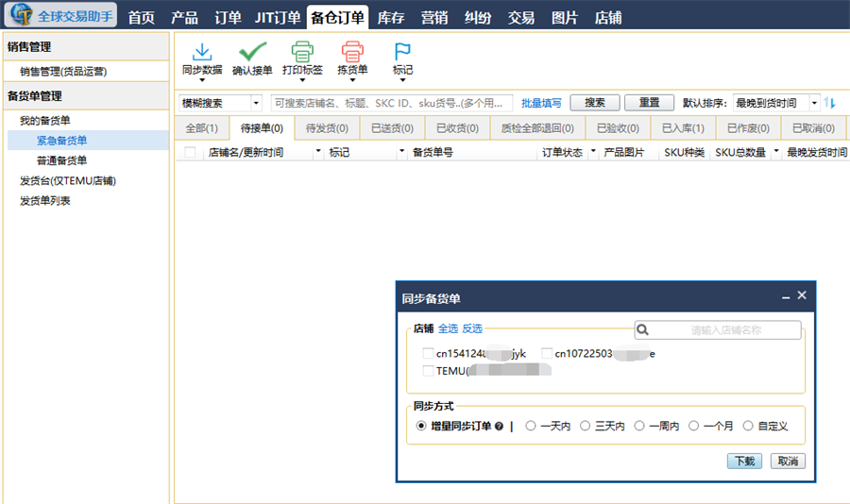850x504 pixels.
Task: Check the cn154124 jyk store checkbox
Action: pyautogui.click(x=428, y=353)
